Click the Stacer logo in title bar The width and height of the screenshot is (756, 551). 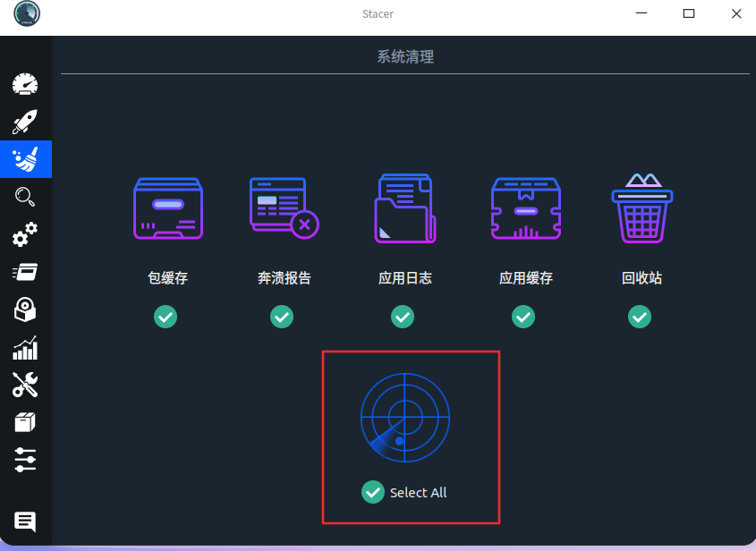(27, 13)
